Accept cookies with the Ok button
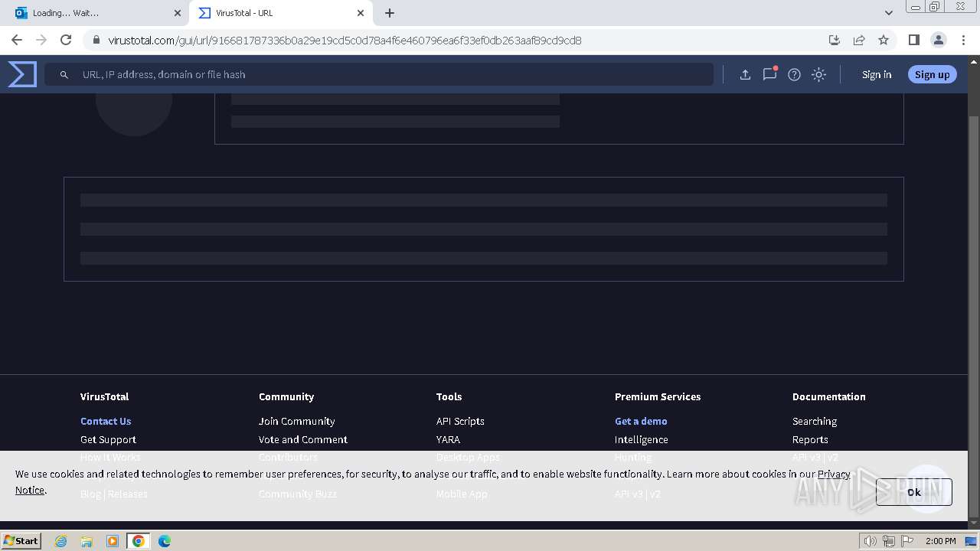The height and width of the screenshot is (551, 980). (x=914, y=492)
